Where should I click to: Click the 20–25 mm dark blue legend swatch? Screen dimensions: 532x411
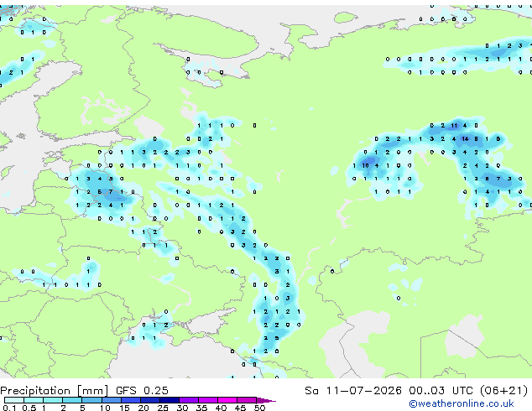click(x=149, y=400)
